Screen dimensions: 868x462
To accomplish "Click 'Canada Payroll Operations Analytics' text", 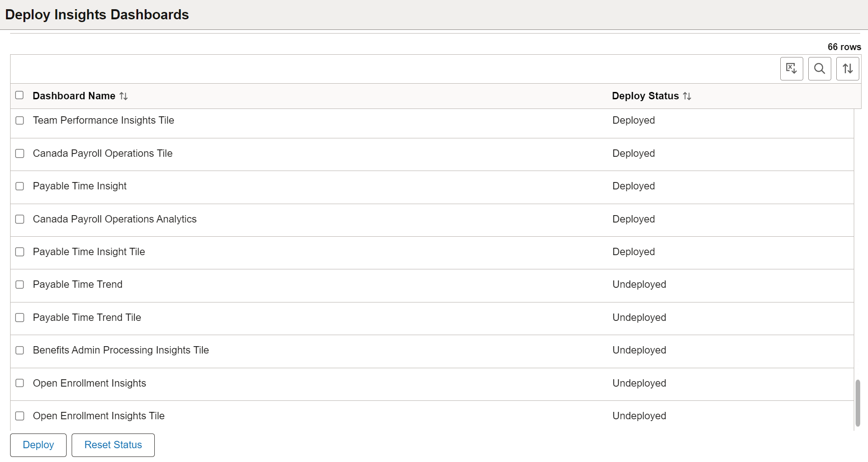I will click(115, 219).
